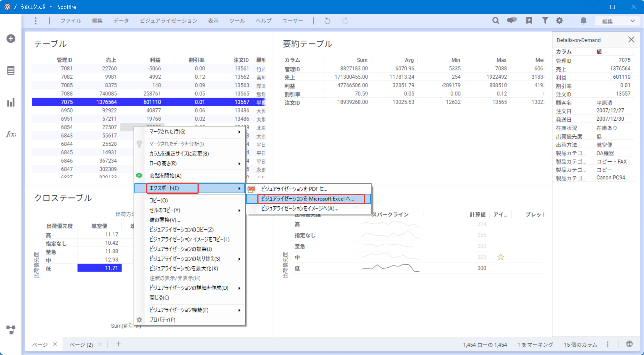This screenshot has height=355, width=644.
Task: Open the ヘルプ menu
Action: coord(264,21)
